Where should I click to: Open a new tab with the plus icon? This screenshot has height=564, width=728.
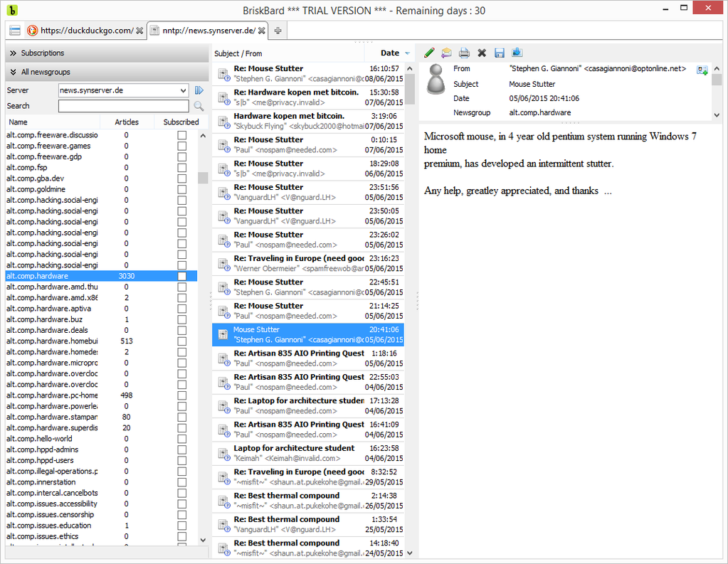(278, 31)
